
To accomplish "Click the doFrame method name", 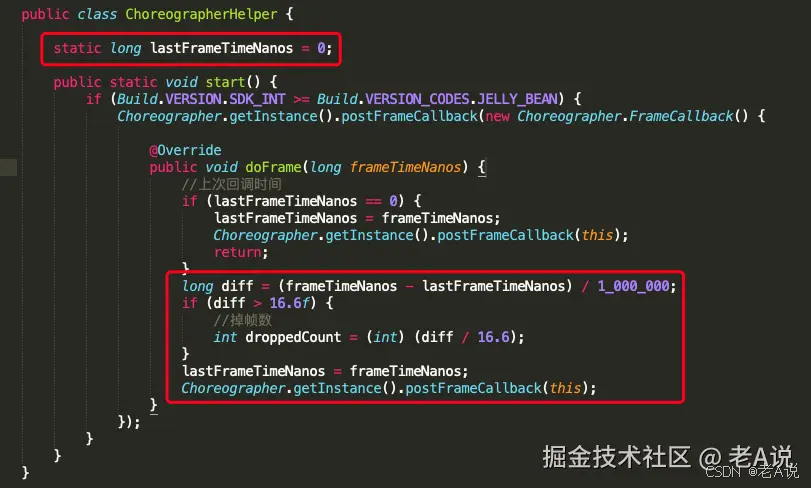I will 273,167.
